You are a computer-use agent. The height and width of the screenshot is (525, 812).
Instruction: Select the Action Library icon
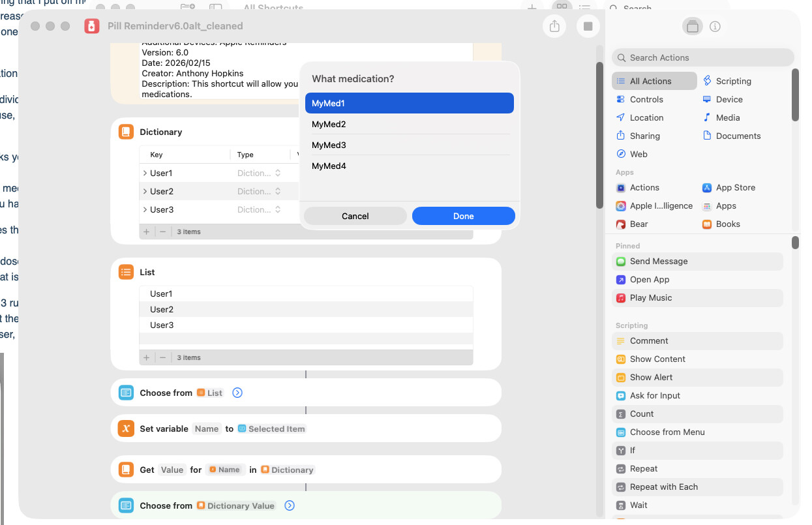click(x=692, y=27)
